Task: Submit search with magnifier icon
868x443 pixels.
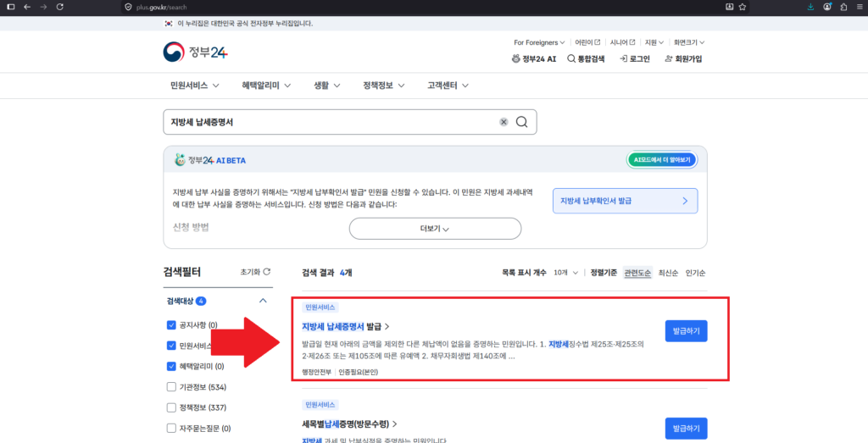Action: point(521,122)
